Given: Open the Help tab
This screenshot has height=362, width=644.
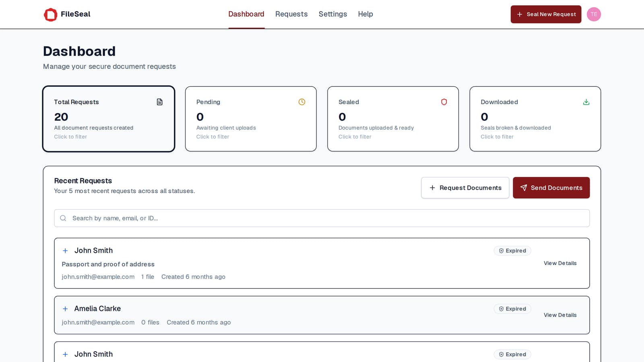Looking at the screenshot, I should (365, 14).
